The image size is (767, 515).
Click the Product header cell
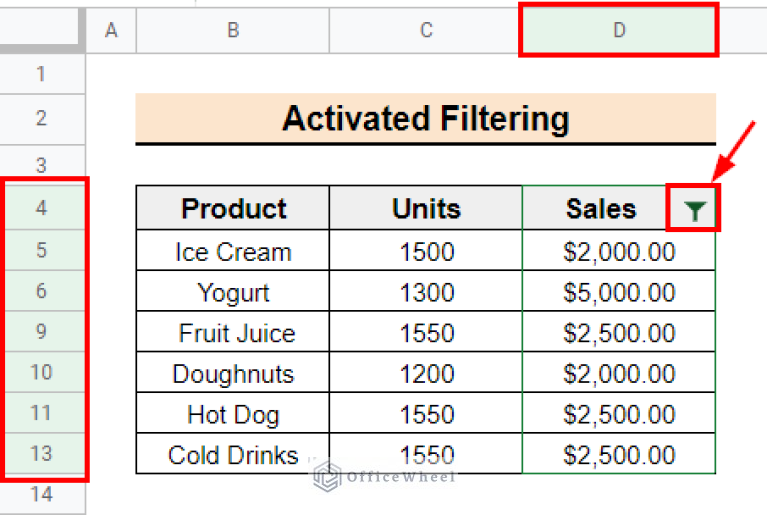click(233, 208)
